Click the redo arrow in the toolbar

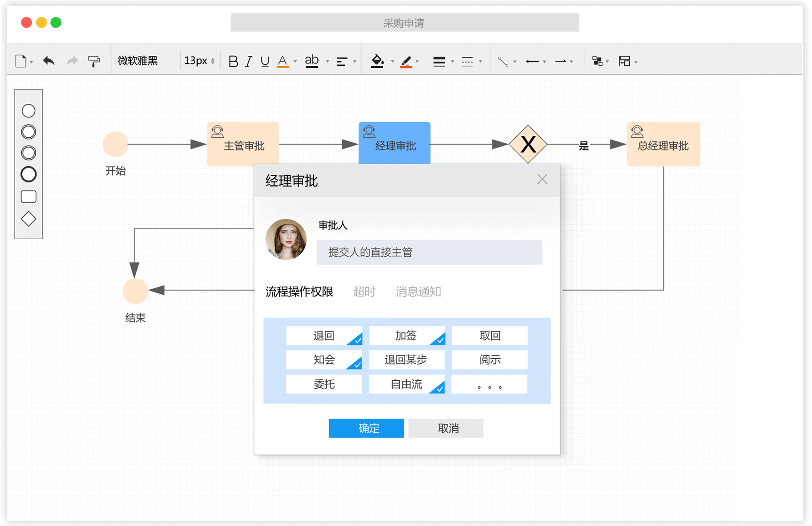tap(71, 61)
